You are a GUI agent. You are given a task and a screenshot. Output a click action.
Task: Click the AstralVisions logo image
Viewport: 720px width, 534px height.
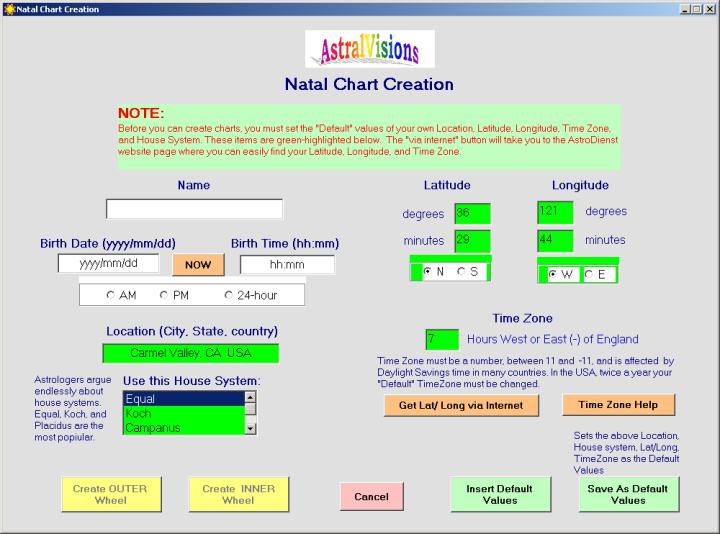pos(370,49)
